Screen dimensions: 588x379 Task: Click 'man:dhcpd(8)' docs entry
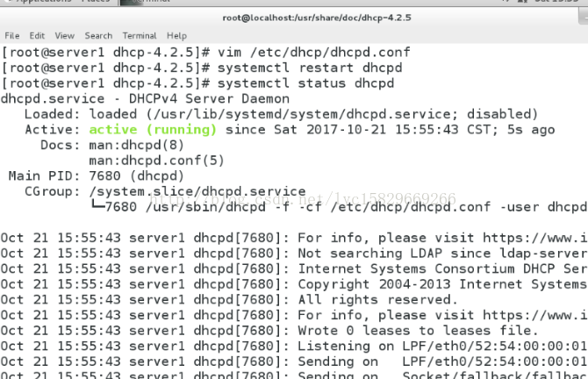(137, 145)
